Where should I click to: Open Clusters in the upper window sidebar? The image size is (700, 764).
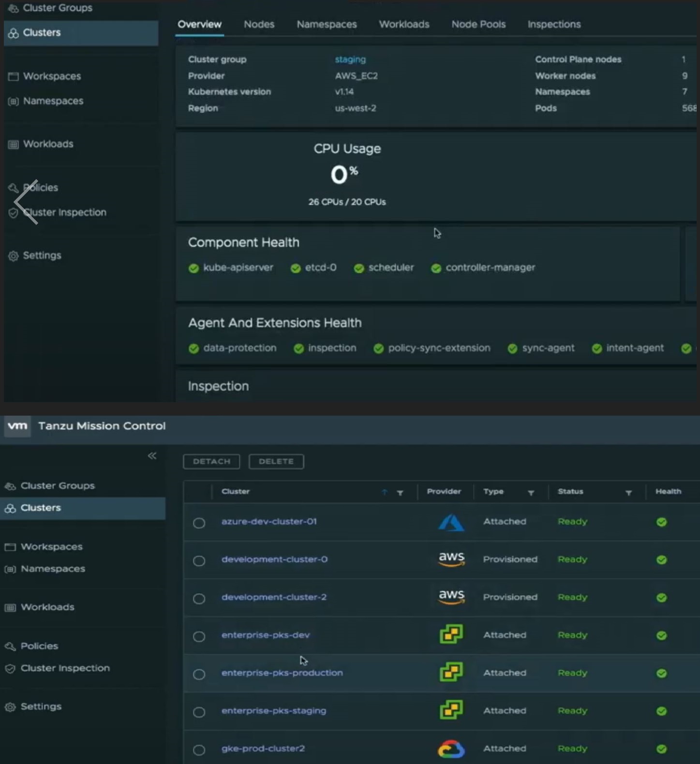tap(81, 33)
